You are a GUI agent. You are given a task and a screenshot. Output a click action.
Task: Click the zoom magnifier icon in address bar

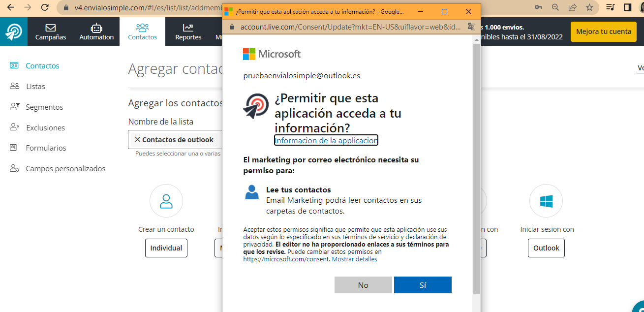[555, 7]
